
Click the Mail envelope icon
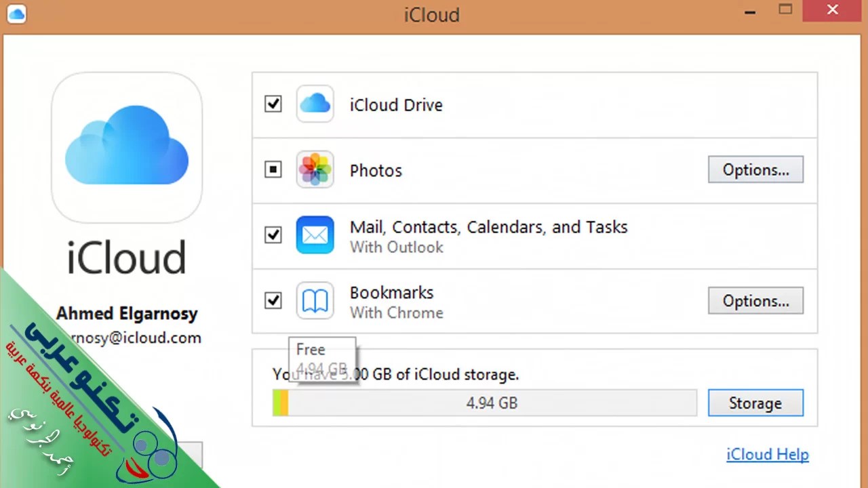tap(315, 235)
